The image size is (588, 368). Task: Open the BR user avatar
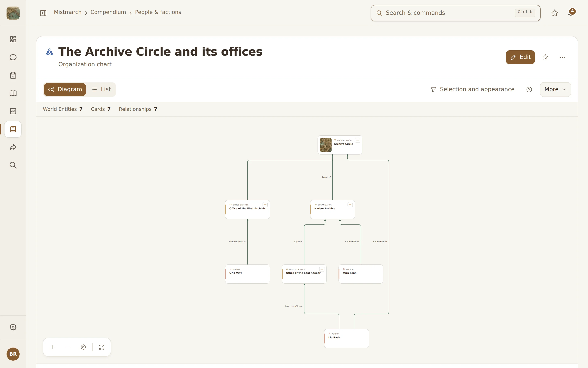[x=13, y=354]
